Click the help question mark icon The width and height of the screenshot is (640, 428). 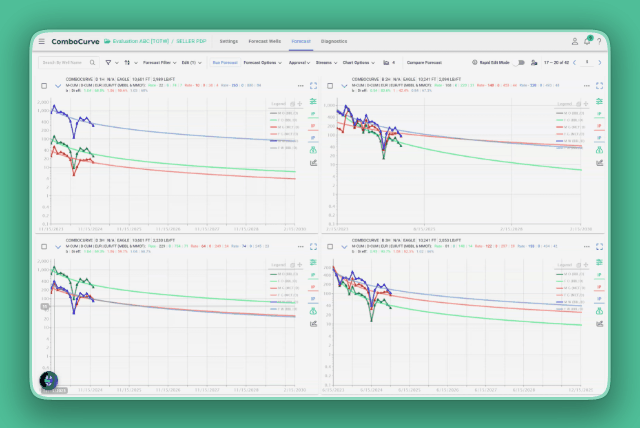[599, 41]
